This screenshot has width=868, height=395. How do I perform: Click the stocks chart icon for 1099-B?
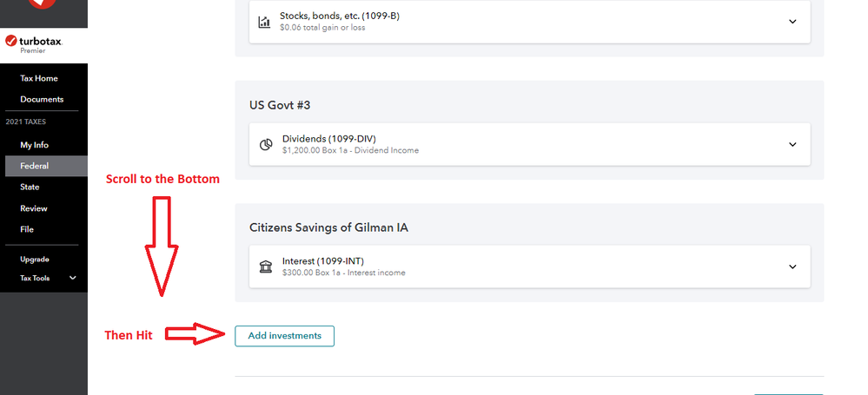point(265,22)
